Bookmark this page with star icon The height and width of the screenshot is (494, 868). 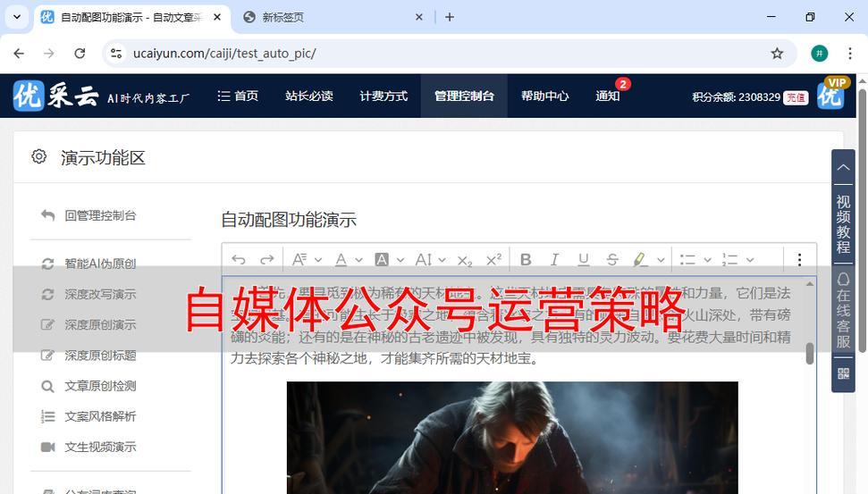(777, 53)
